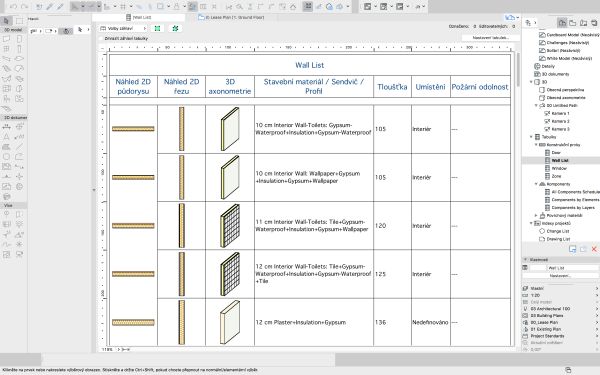Click the schedule's vertical scrollbar
This screenshot has width=600, height=375.
pyautogui.click(x=518, y=69)
